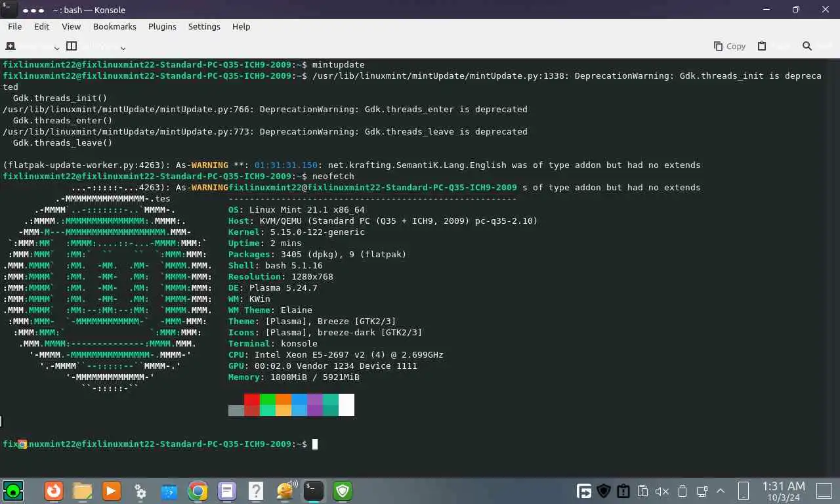Click the 'Terminal: konsole' line
The image size is (840, 504).
273,343
